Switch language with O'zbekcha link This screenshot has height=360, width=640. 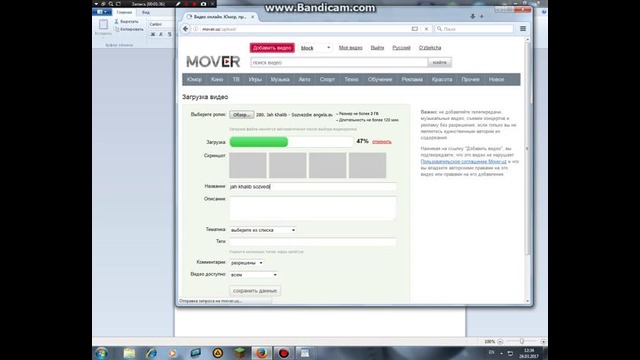point(430,48)
